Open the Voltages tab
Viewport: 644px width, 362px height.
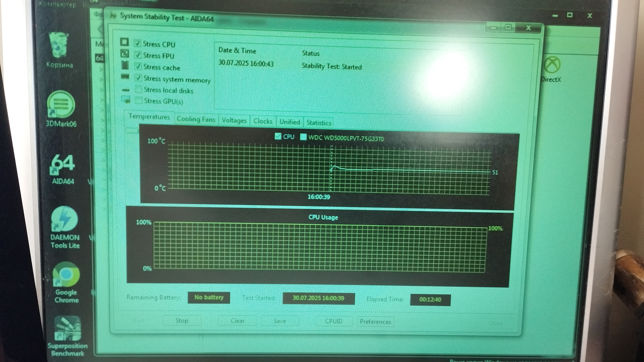pos(234,121)
